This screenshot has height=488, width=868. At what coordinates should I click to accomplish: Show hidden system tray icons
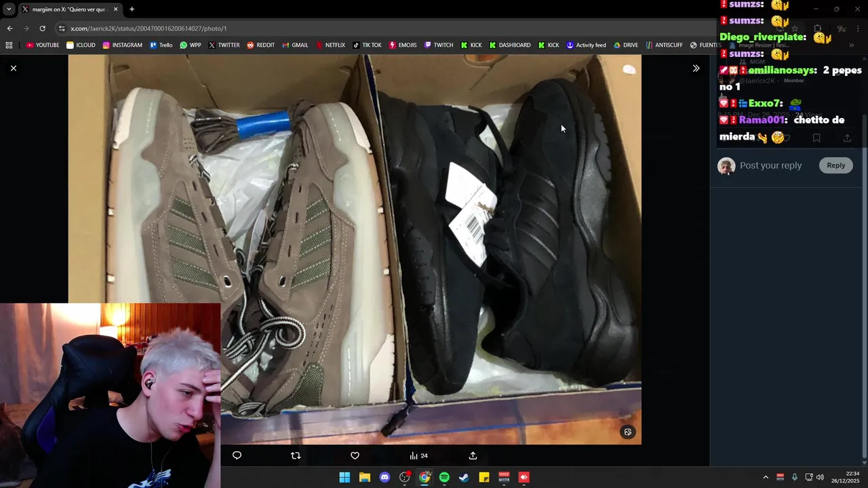tap(766, 477)
